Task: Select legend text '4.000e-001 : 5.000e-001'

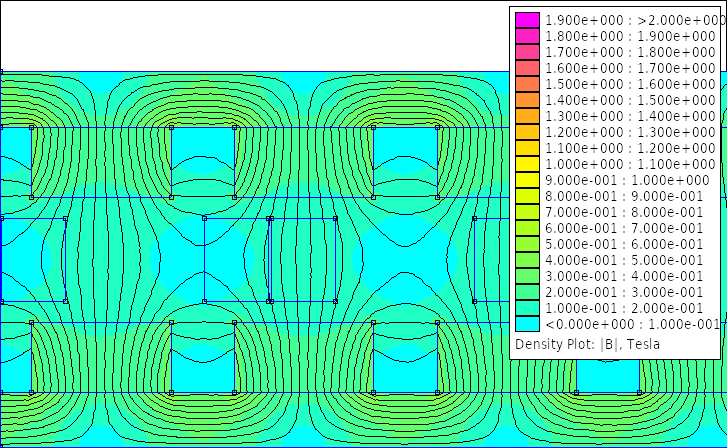Action: [624, 260]
